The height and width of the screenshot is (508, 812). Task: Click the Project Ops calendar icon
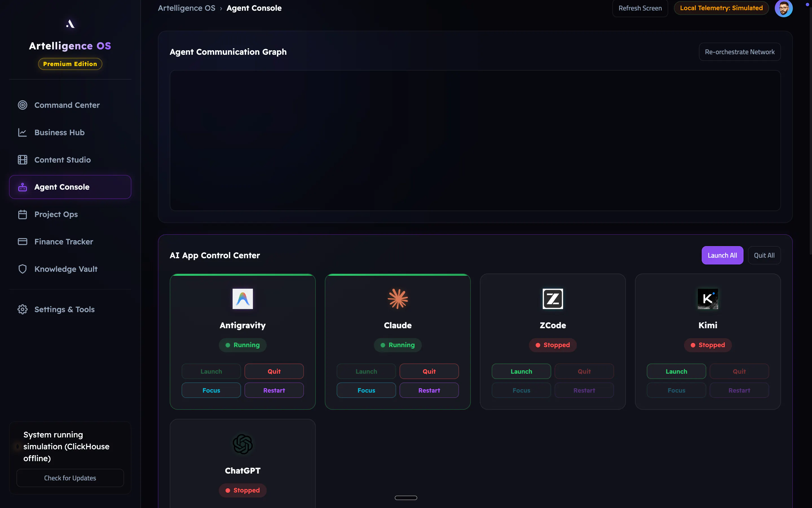point(23,214)
